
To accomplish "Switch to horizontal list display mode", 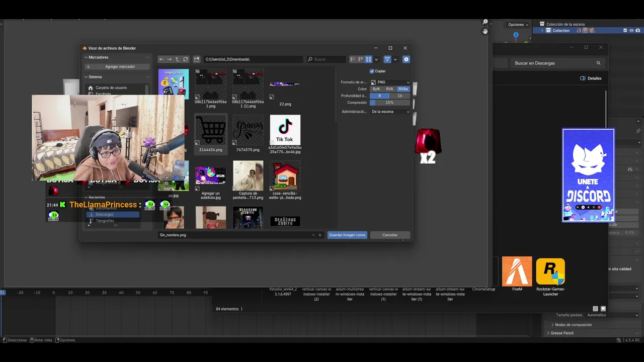I will click(361, 59).
